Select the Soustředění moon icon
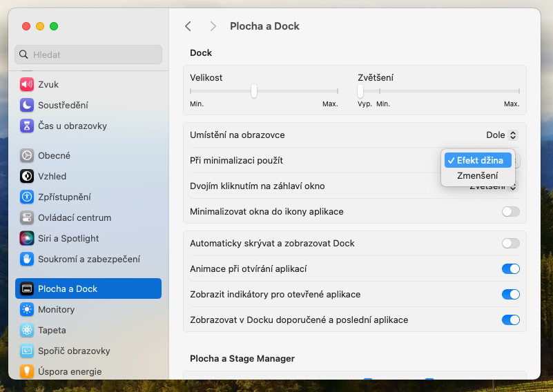Screen dimensions: 553x392 tap(27, 105)
